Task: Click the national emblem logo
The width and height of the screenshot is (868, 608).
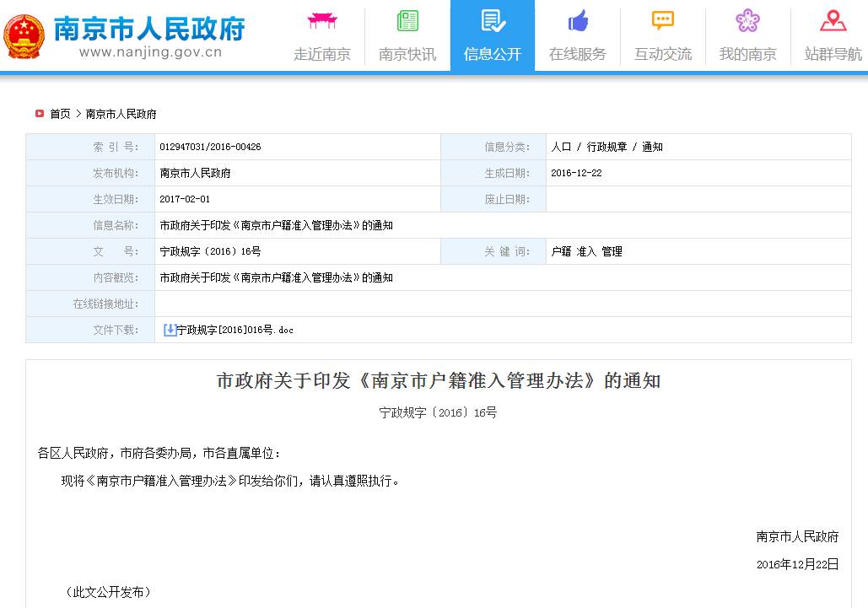Action: coord(24,37)
